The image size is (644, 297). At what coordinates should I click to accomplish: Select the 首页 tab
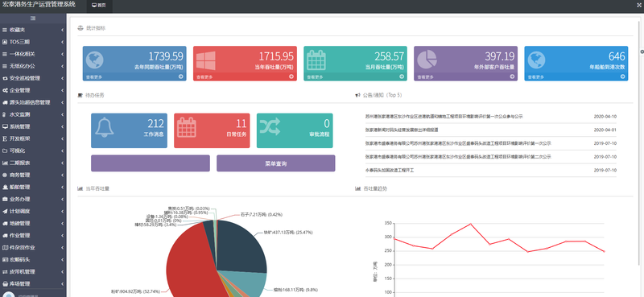point(99,6)
